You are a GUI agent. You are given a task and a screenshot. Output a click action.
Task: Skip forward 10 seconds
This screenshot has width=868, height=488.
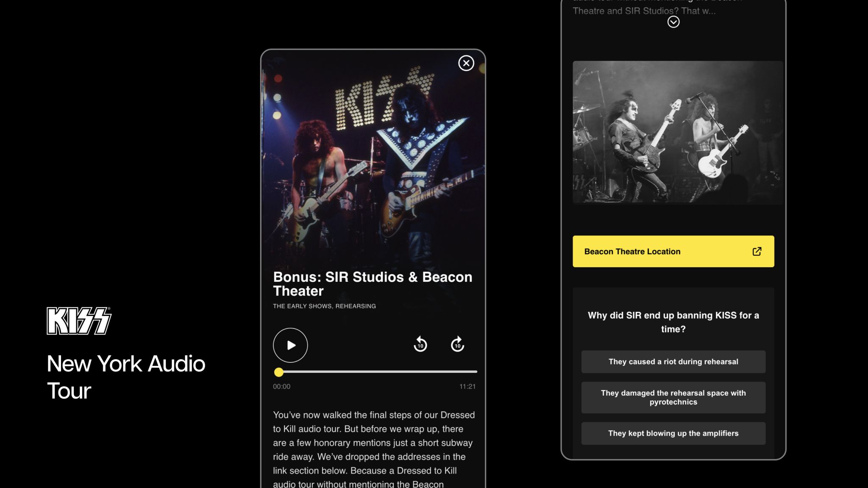(457, 344)
